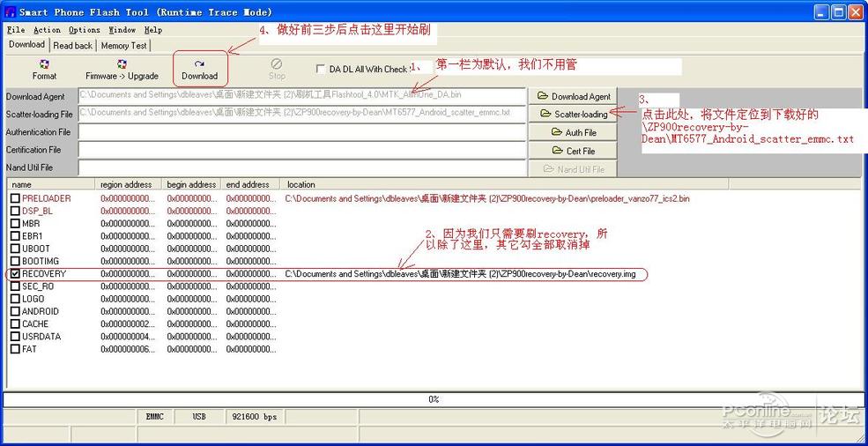The image size is (868, 446).
Task: Open the Options menu
Action: tap(85, 30)
